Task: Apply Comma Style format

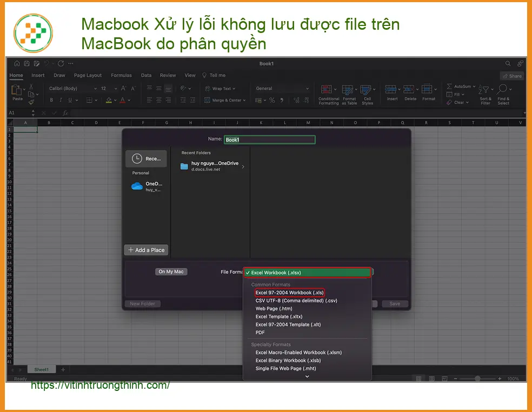Action: [x=282, y=100]
